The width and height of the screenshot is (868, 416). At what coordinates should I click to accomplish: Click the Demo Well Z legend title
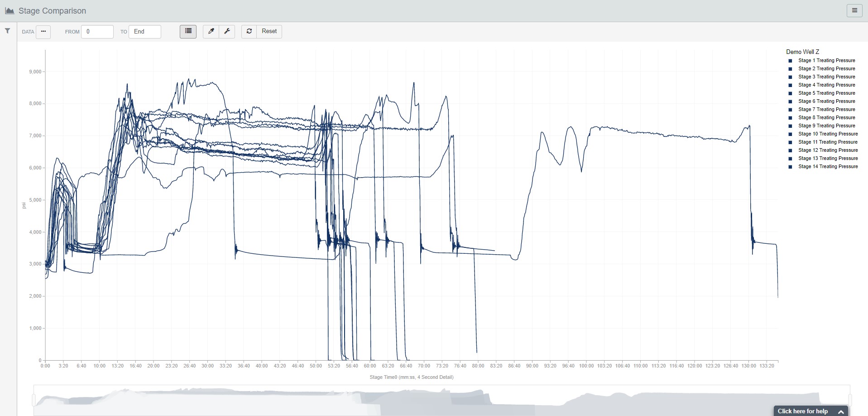[x=802, y=52]
